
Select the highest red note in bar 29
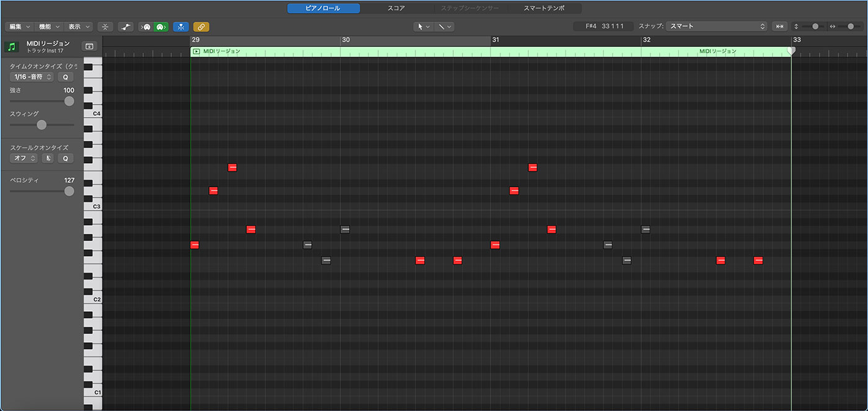coord(232,167)
